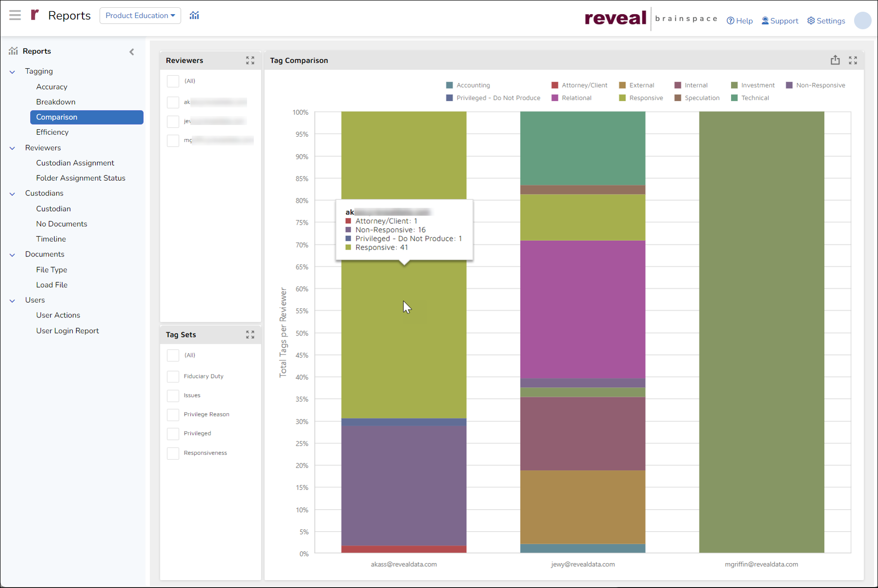Click the reveal brainspace logo

[651, 19]
